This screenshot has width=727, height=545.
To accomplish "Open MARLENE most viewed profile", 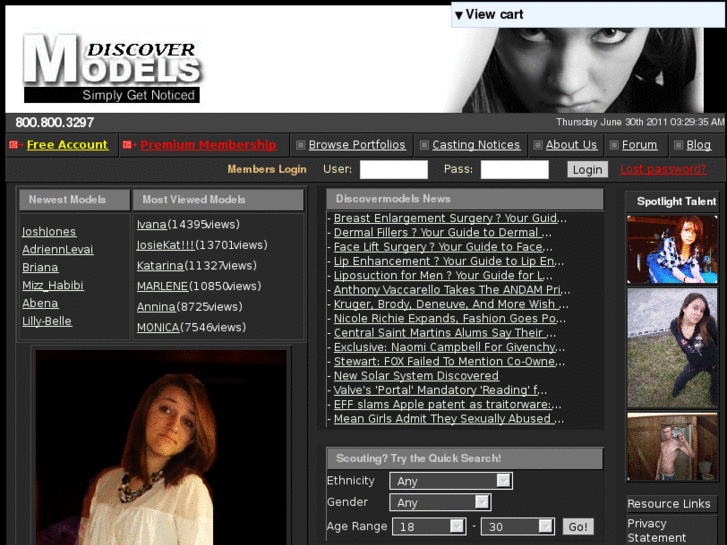I will pyautogui.click(x=162, y=286).
